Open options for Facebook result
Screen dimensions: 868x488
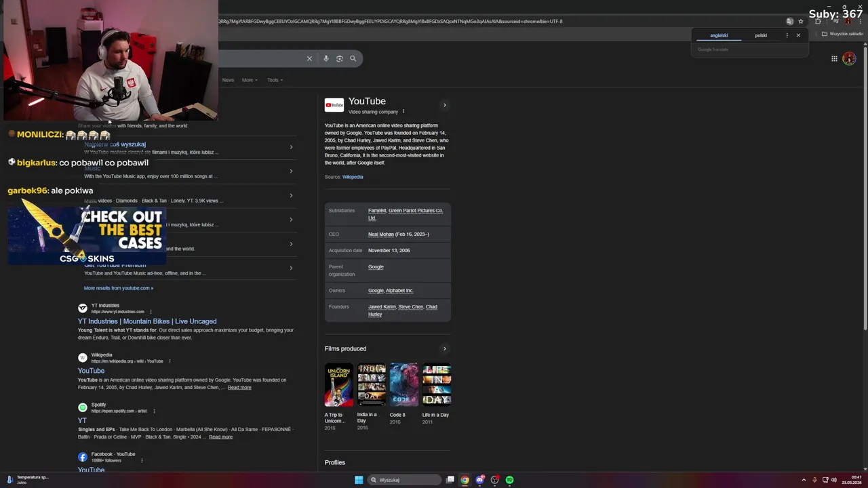click(x=142, y=461)
